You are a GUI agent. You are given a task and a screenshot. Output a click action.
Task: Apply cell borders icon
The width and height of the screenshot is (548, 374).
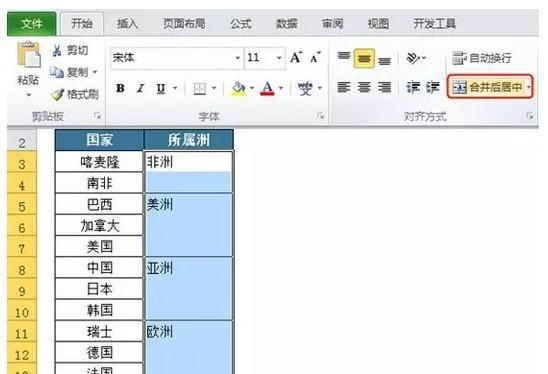[x=200, y=89]
